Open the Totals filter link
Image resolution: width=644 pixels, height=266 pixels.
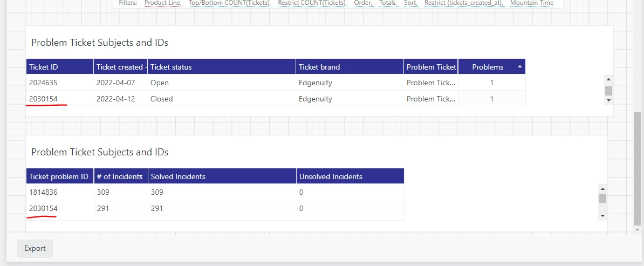[388, 3]
